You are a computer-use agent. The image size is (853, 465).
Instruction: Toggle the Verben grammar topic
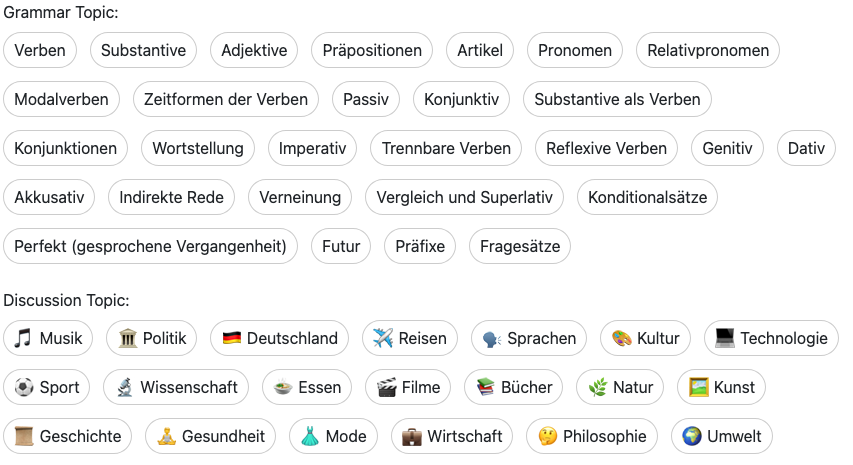click(x=40, y=50)
